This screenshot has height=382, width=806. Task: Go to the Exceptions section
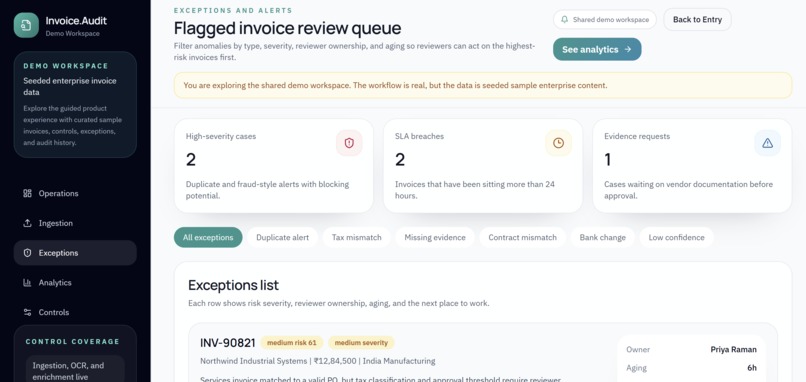tap(75, 253)
